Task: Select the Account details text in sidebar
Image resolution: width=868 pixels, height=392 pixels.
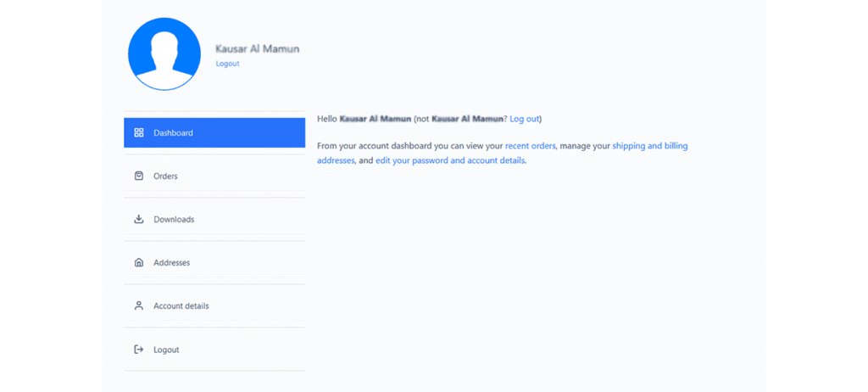Action: point(181,306)
